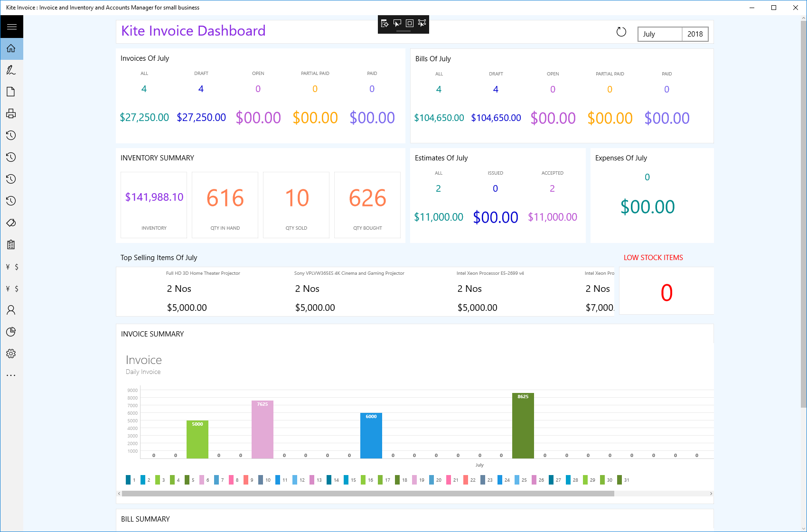Click the user account sidebar icon
807x532 pixels.
pos(11,310)
